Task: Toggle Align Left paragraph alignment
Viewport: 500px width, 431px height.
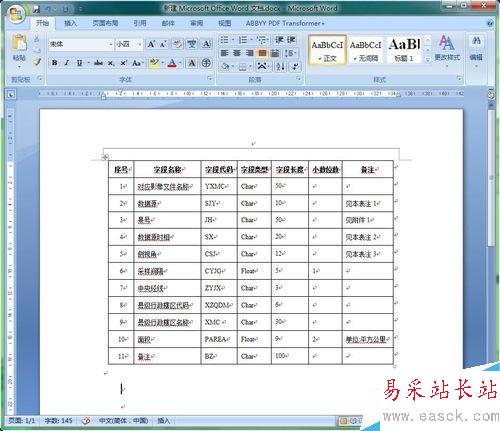Action: [x=224, y=53]
